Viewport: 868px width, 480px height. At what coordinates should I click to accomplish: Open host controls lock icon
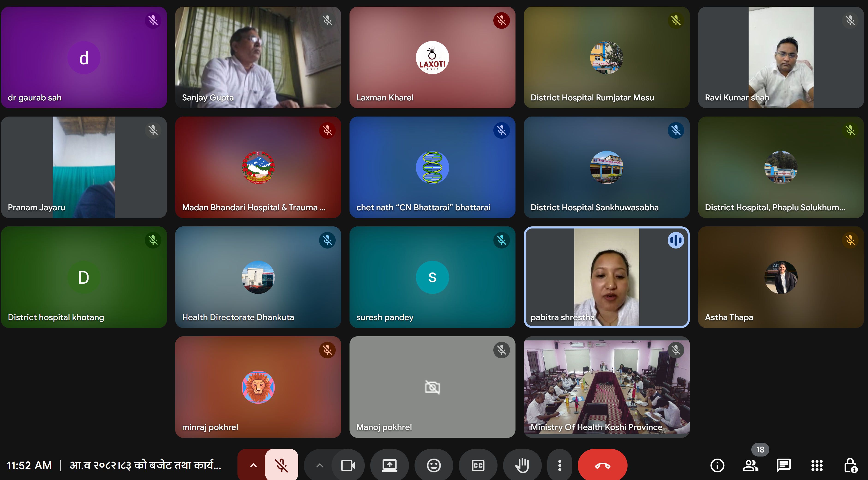pyautogui.click(x=850, y=465)
